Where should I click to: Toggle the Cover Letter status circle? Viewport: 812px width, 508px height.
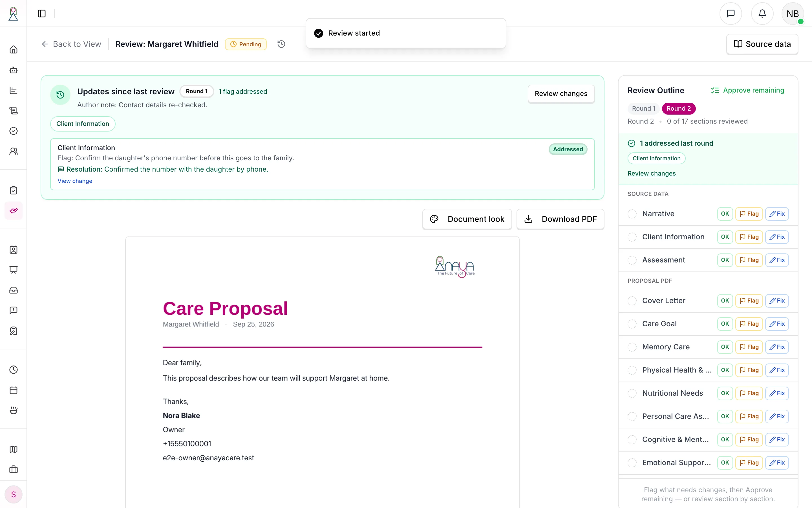[632, 301]
